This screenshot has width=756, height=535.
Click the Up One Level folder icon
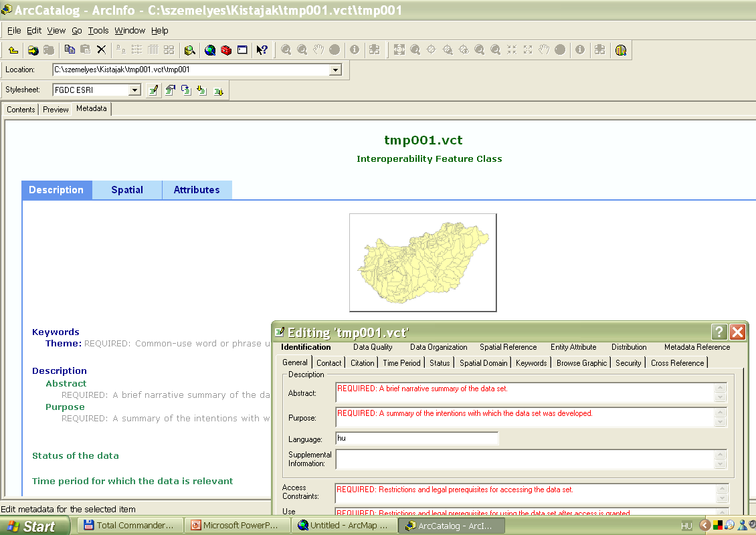pyautogui.click(x=13, y=49)
